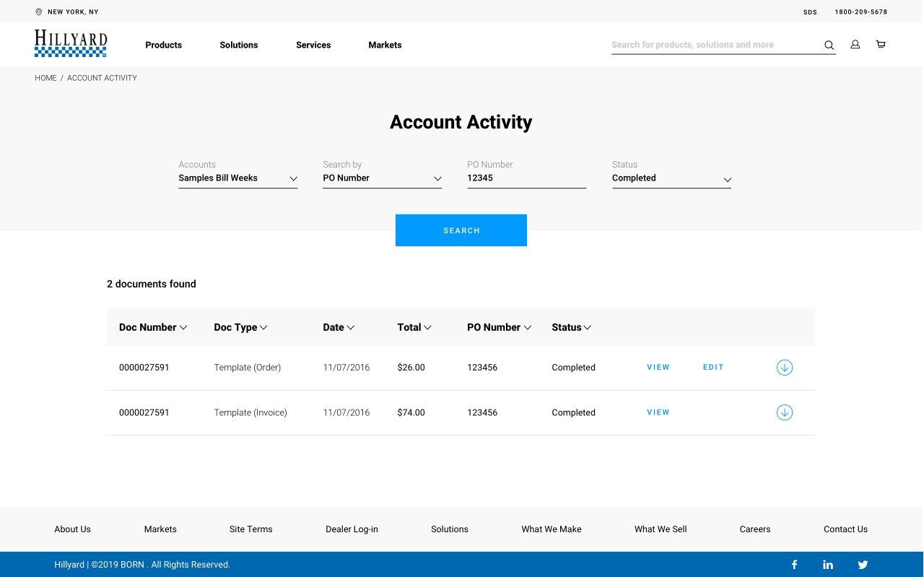Open About Us footer link
This screenshot has width=924, height=577.
click(x=72, y=529)
